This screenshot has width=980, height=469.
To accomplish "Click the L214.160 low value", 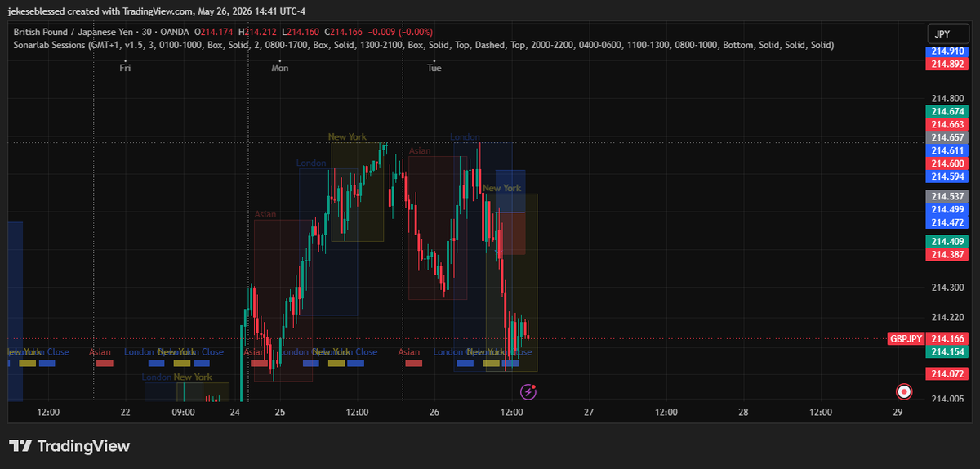I will pyautogui.click(x=300, y=32).
